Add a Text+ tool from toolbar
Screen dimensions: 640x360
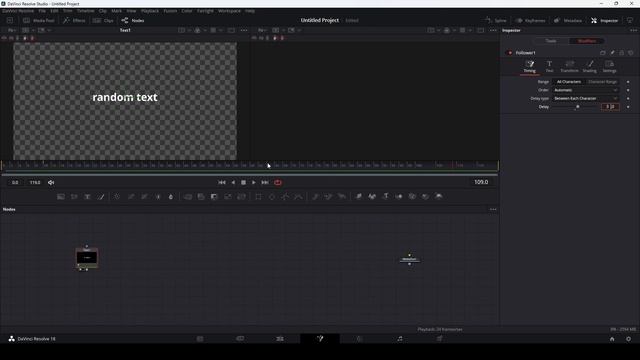click(87, 197)
